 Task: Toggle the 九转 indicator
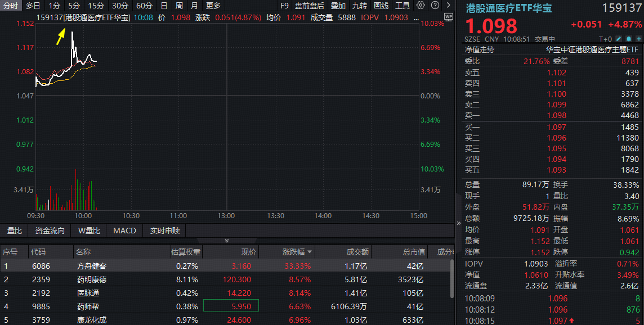360,6
